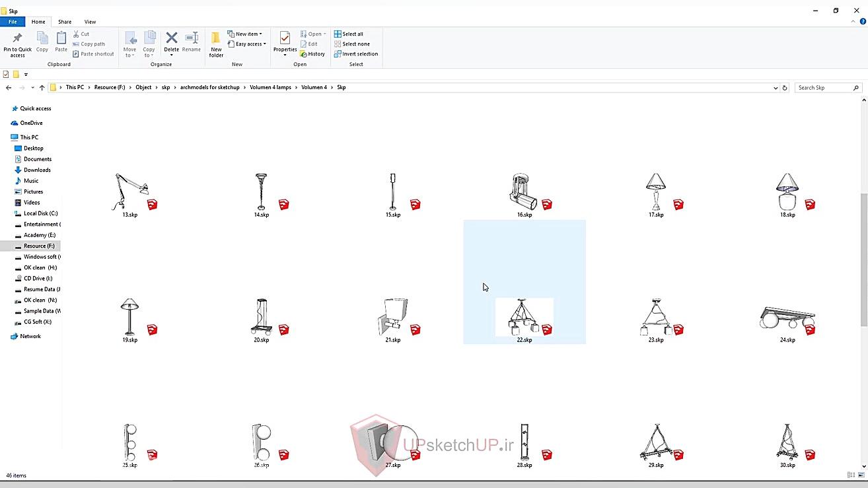
Task: Open the Help question mark icon
Action: click(x=863, y=22)
